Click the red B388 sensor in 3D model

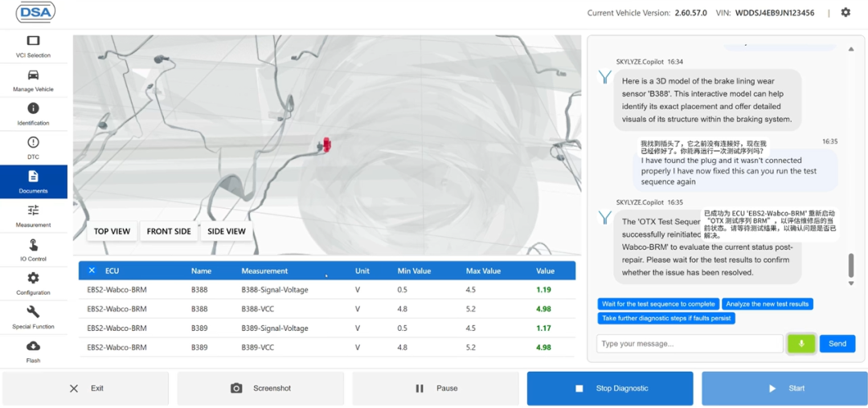point(326,145)
